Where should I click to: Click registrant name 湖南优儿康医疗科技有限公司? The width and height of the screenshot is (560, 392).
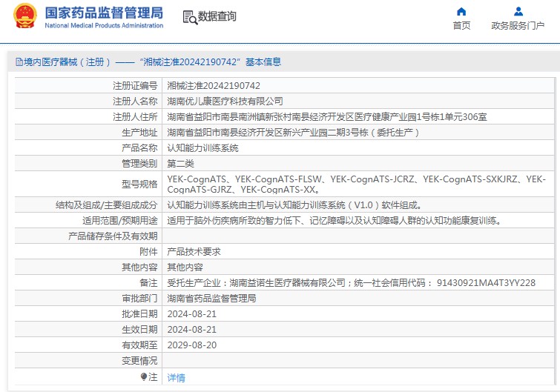225,101
